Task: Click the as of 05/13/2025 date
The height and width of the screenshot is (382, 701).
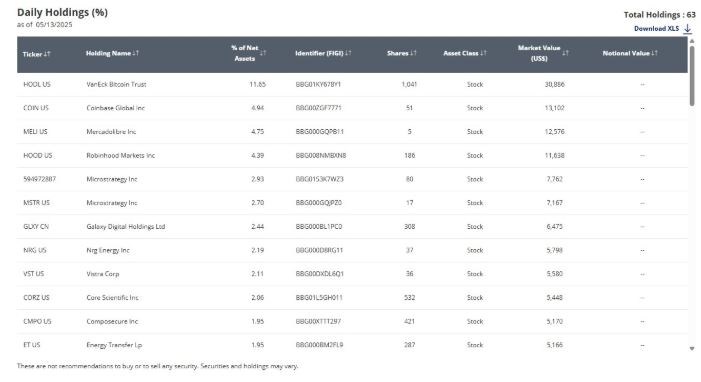Action: 44,25
